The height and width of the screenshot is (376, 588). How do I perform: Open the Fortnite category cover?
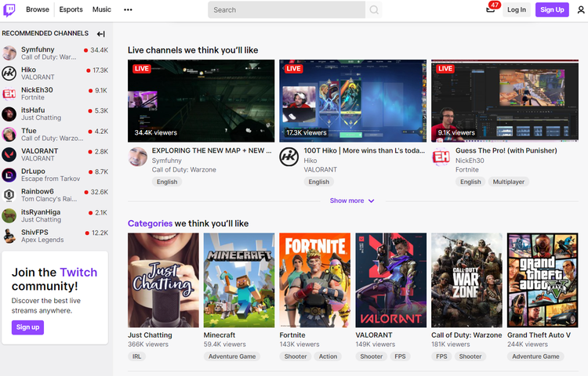click(x=315, y=280)
